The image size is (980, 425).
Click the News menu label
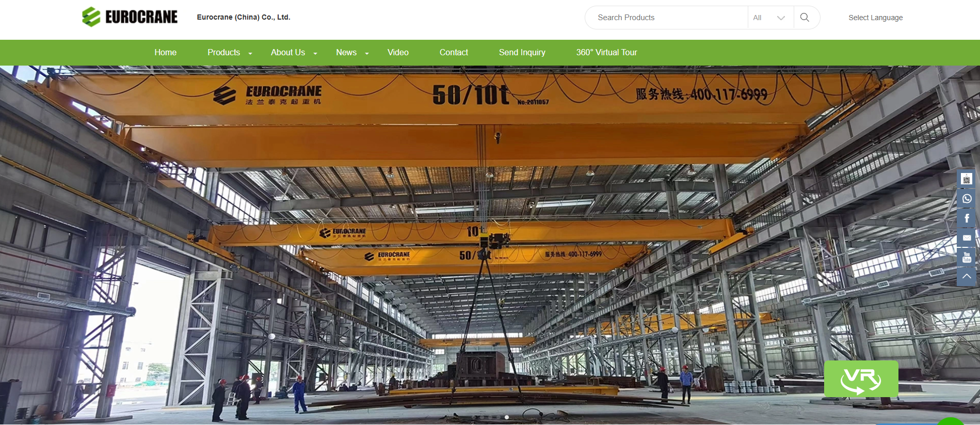[346, 52]
